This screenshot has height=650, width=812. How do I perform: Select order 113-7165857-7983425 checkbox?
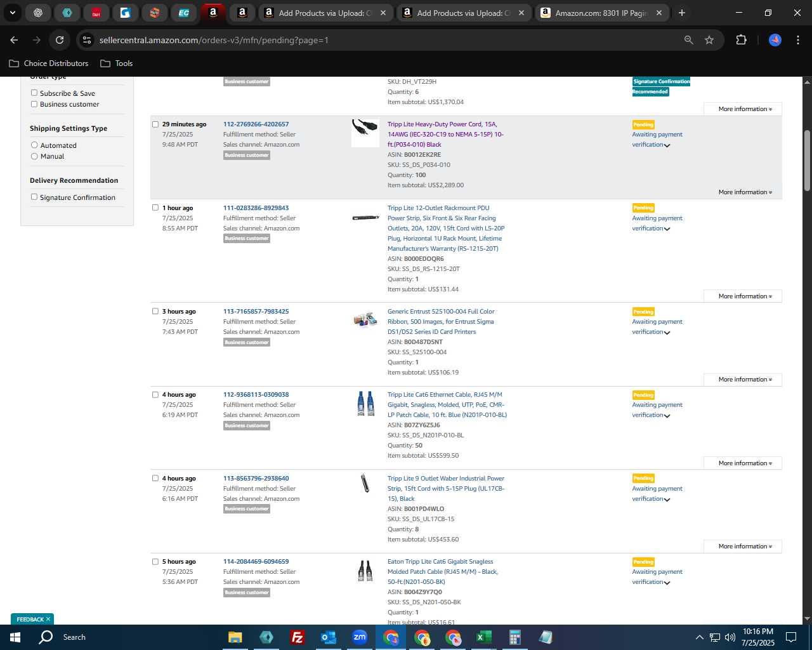tap(155, 311)
